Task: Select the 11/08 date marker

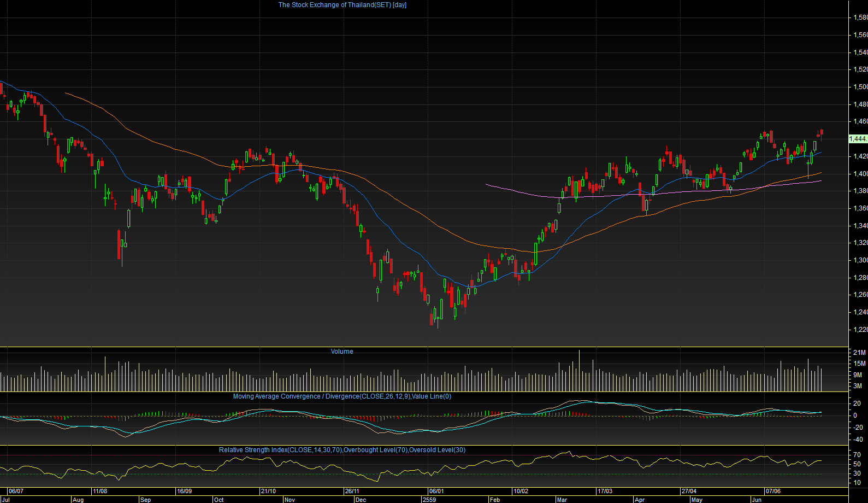Action: [100, 491]
